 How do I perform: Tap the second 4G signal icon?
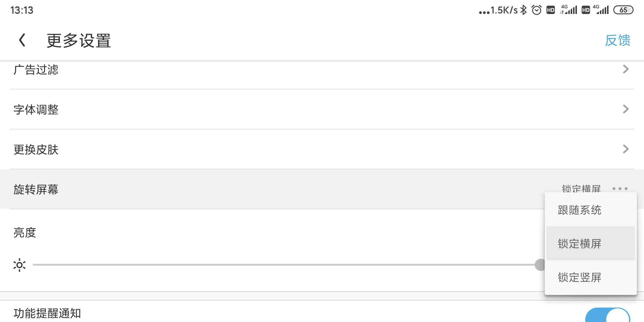(601, 10)
